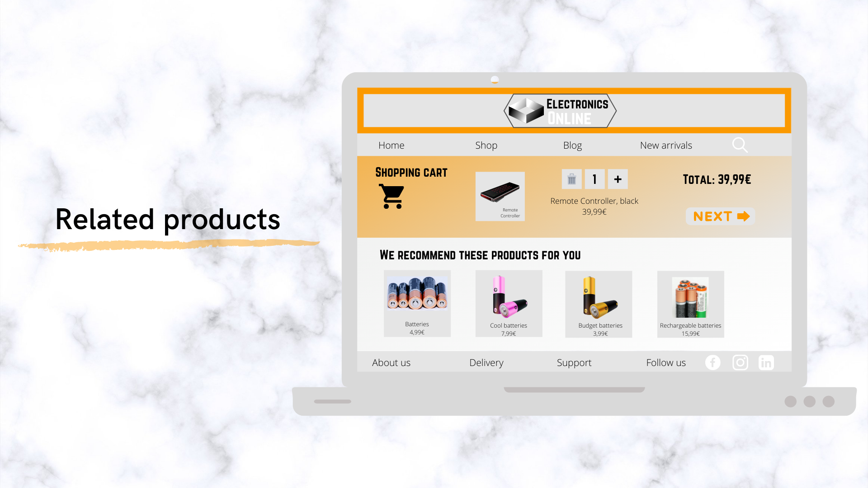
Task: Click the NEXT arrow button
Action: (x=721, y=216)
